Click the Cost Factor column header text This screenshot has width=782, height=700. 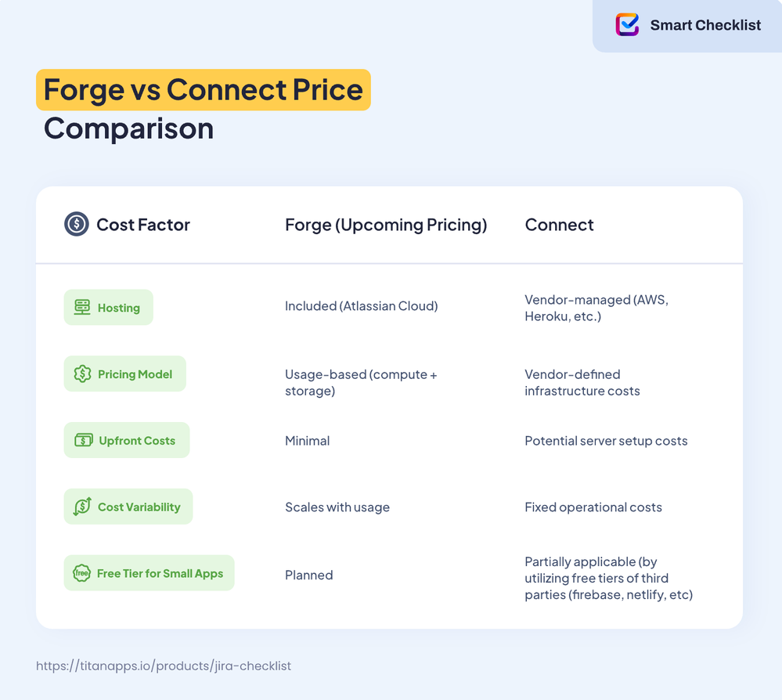click(143, 225)
